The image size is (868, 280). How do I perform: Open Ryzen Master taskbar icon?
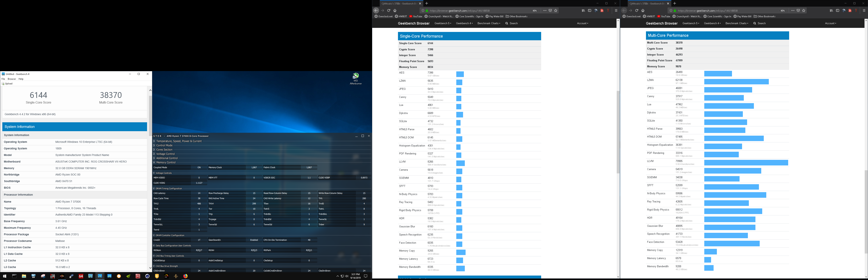62,276
